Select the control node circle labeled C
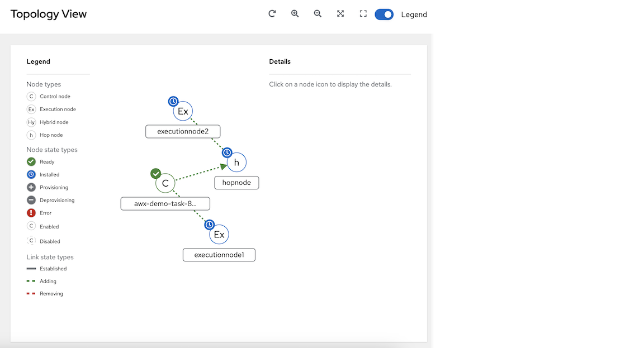This screenshot has height=348, width=644. (x=165, y=183)
